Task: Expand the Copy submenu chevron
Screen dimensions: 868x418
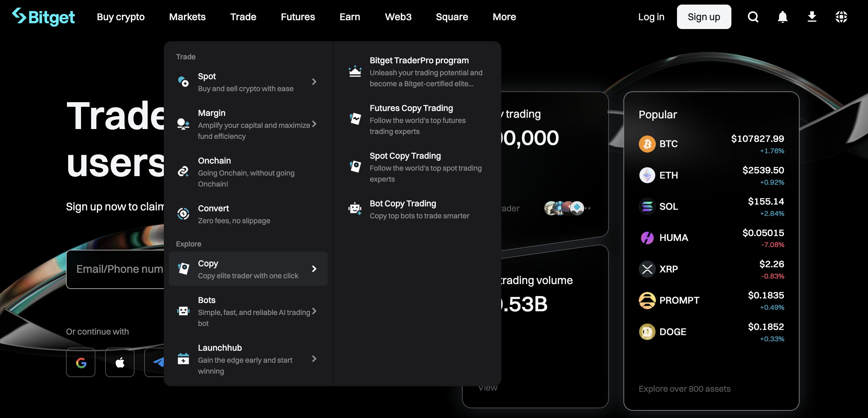Action: [314, 269]
